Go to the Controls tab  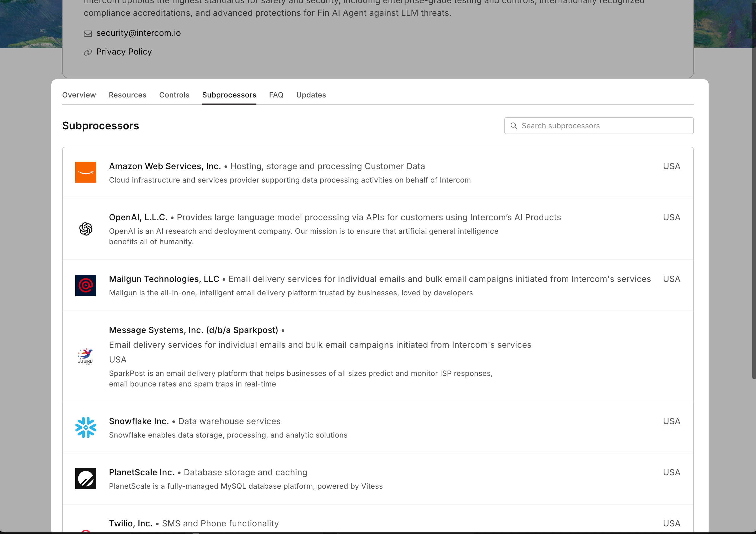point(174,95)
